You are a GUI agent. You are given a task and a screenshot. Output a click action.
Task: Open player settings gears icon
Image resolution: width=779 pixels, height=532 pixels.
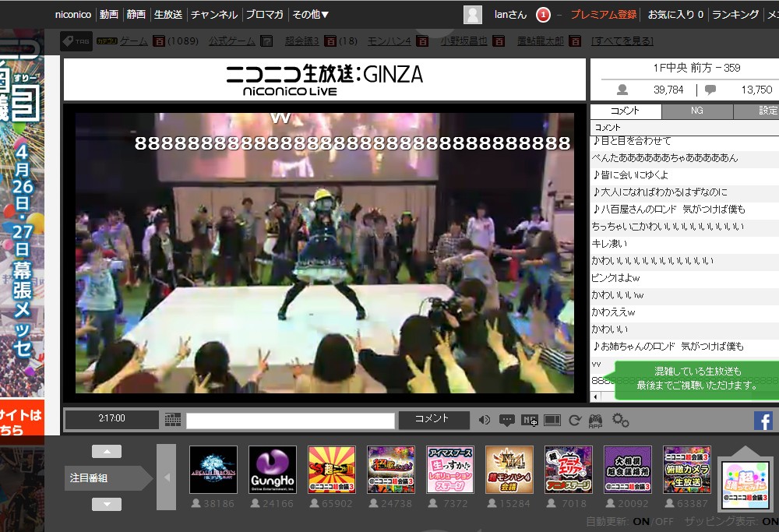click(620, 421)
